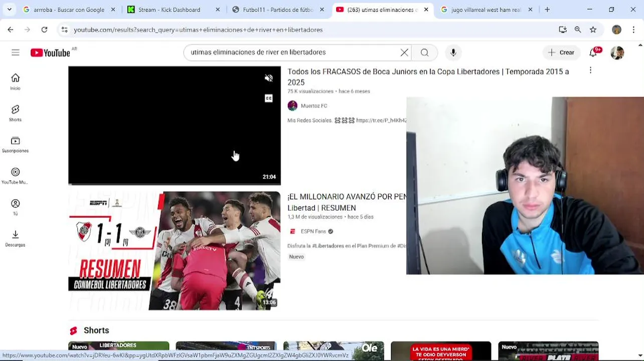644x361 pixels.
Task: Click the install/cast icon in the address bar
Action: (x=563, y=30)
